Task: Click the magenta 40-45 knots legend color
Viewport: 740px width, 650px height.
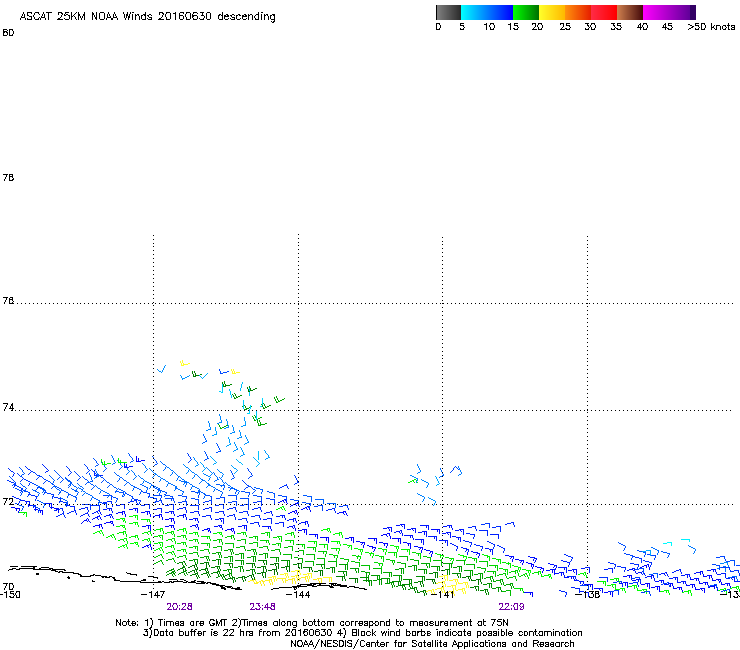Action: pyautogui.click(x=657, y=12)
